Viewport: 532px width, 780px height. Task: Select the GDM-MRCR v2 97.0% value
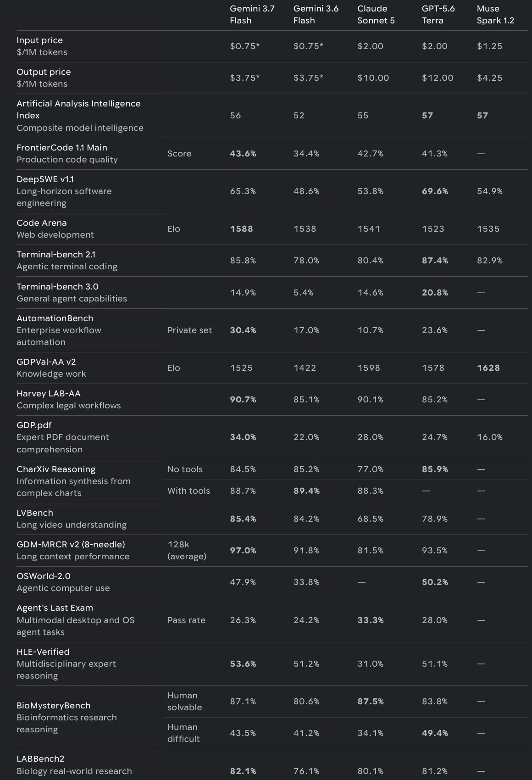pos(243,551)
